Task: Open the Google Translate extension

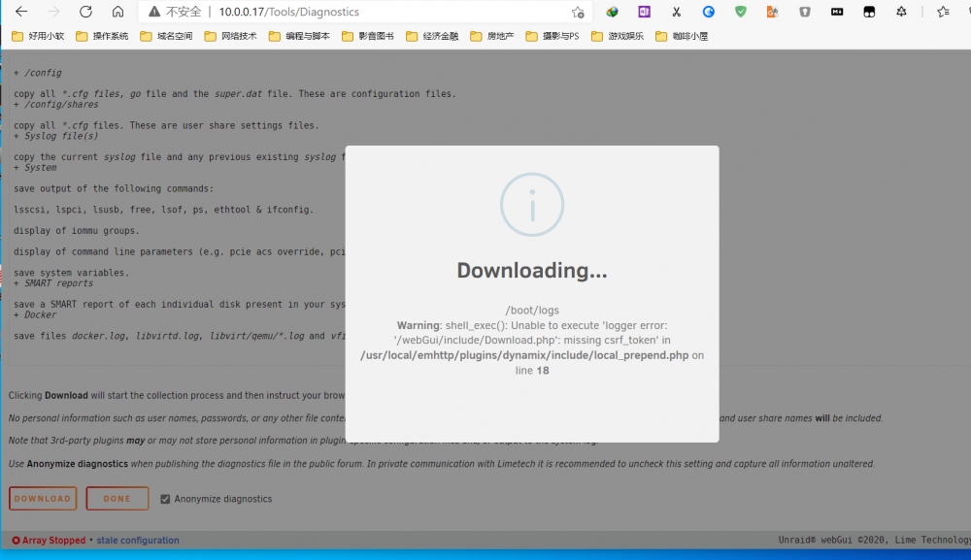Action: point(772,12)
